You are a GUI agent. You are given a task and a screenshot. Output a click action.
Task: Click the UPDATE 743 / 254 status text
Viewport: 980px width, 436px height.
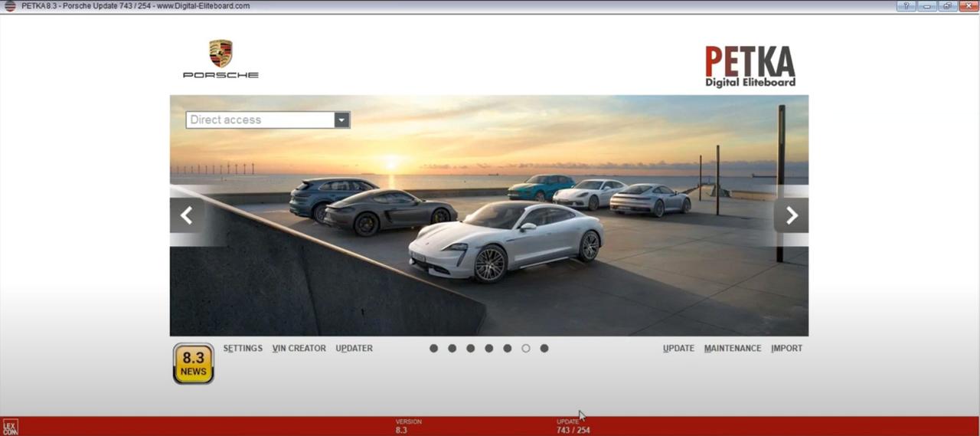(x=573, y=426)
